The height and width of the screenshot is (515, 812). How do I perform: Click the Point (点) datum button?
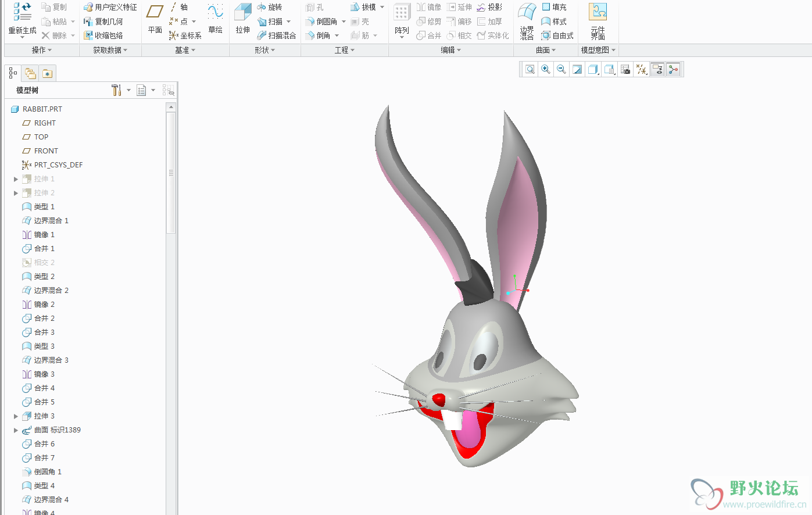[x=178, y=22]
